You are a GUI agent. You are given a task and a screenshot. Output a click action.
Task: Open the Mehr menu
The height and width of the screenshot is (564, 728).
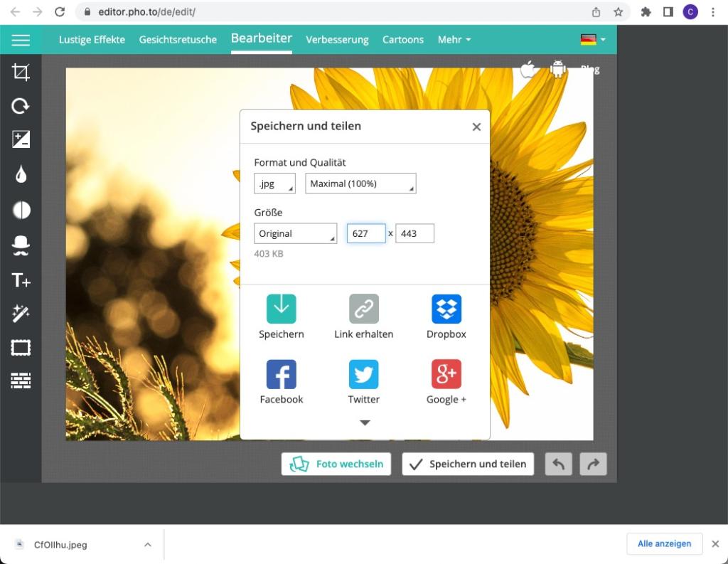454,40
